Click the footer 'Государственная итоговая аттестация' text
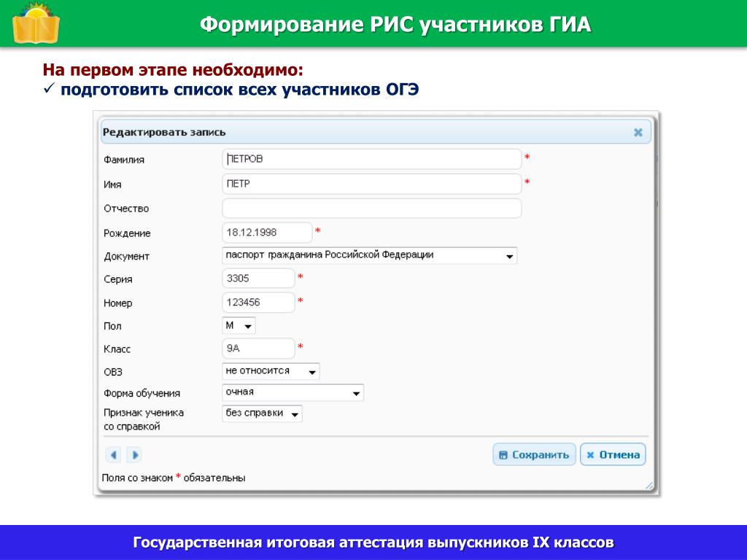Image resolution: width=747 pixels, height=560 pixels. coord(373,542)
